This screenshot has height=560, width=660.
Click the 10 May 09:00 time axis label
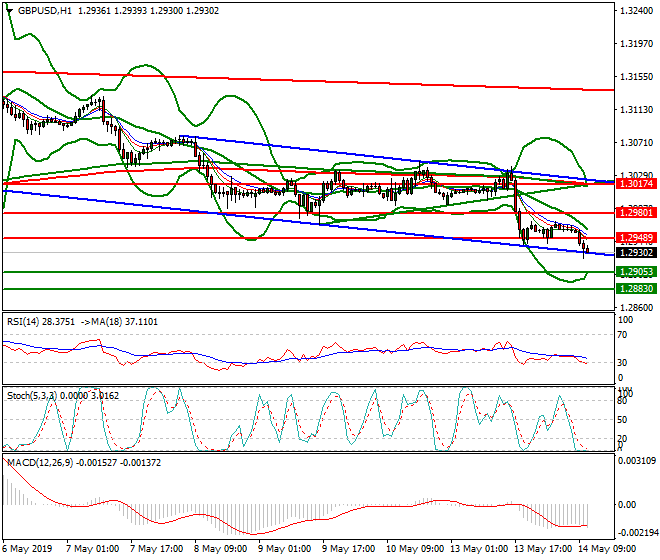pos(415,549)
